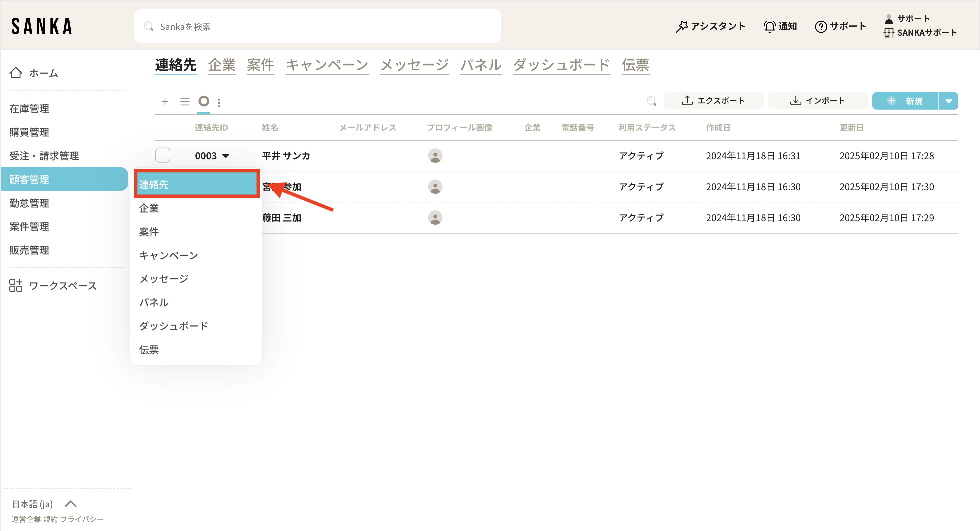Click the Home house icon
This screenshot has width=980, height=531.
16,73
